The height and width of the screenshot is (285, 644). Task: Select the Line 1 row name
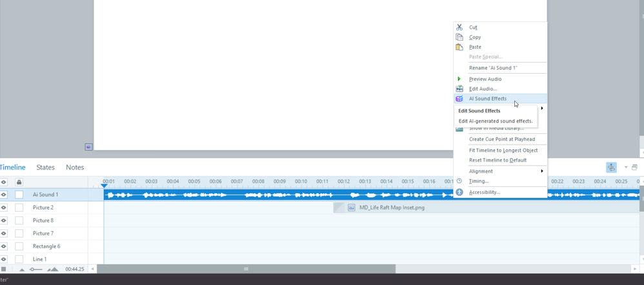point(39,259)
